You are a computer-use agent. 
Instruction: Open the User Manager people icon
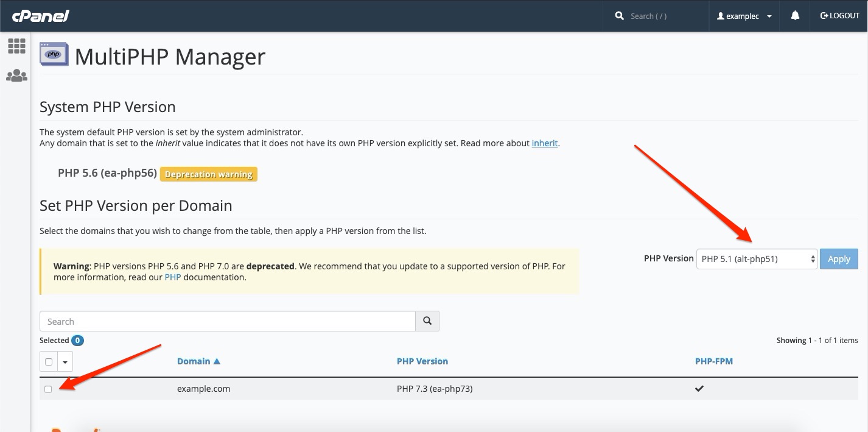click(16, 76)
